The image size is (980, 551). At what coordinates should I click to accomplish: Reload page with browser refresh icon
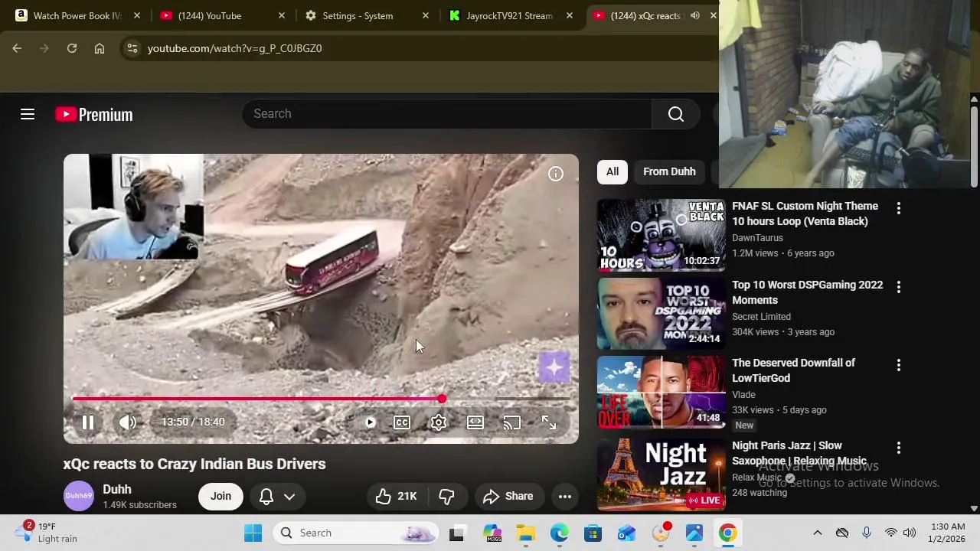(x=72, y=48)
